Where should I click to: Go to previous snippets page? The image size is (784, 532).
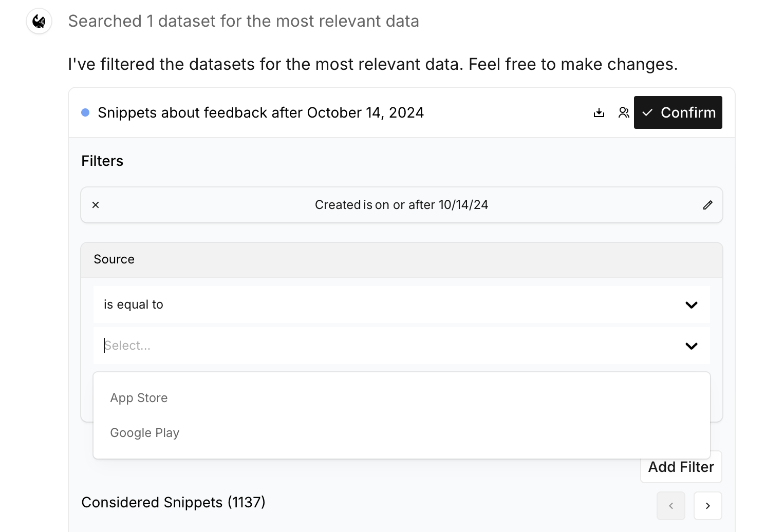670,506
